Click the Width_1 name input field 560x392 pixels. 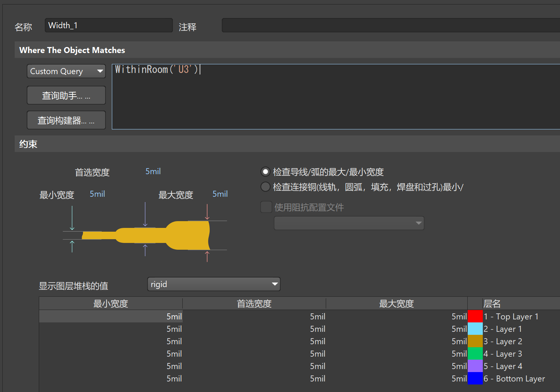pyautogui.click(x=108, y=26)
